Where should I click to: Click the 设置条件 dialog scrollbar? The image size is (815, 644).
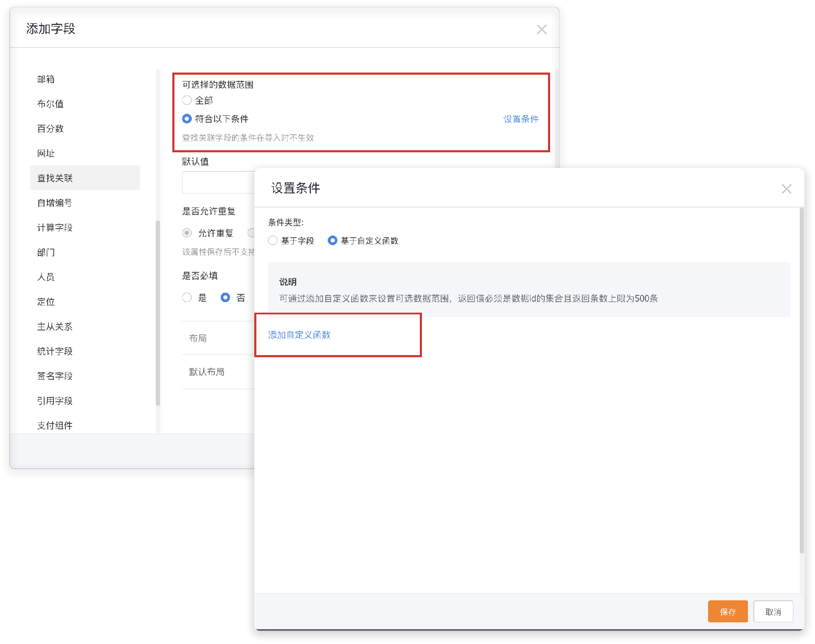pos(801,380)
